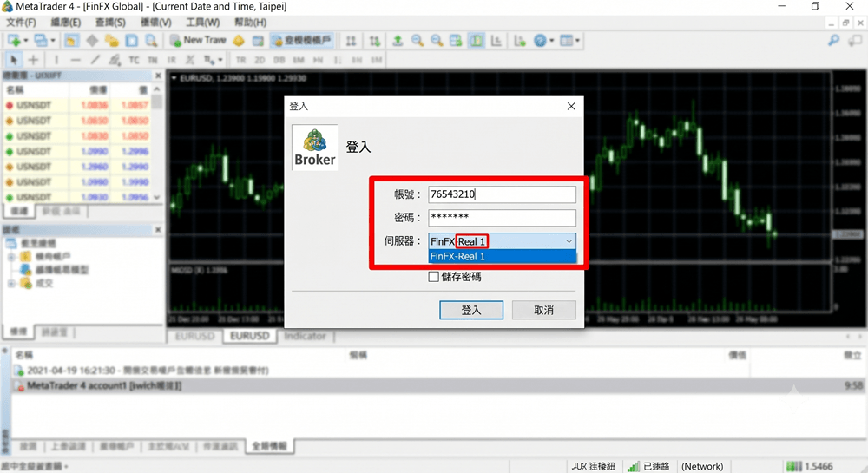Image resolution: width=868 pixels, height=473 pixels.
Task: Select the crosshair tool
Action: 33,60
